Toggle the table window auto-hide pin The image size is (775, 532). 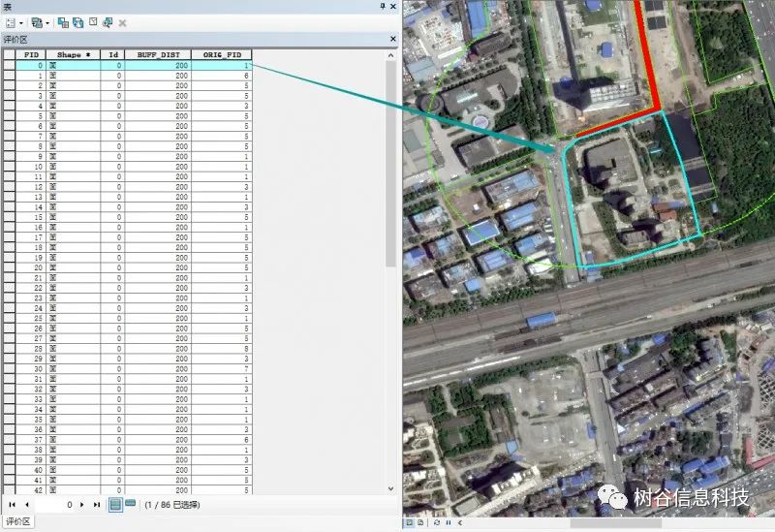pyautogui.click(x=383, y=7)
